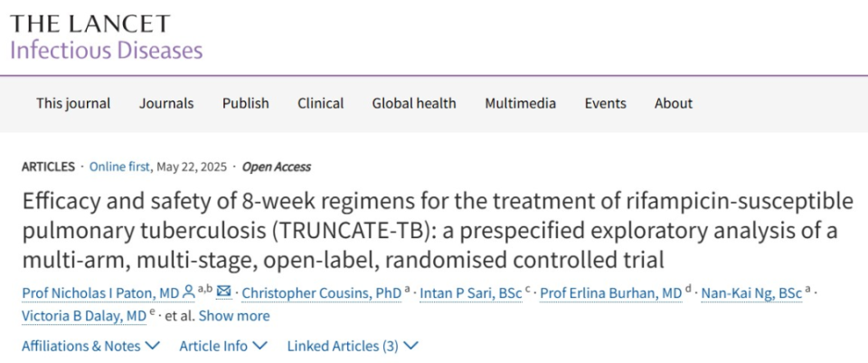Open the Global health menu
The width and height of the screenshot is (868, 363).
coord(414,103)
